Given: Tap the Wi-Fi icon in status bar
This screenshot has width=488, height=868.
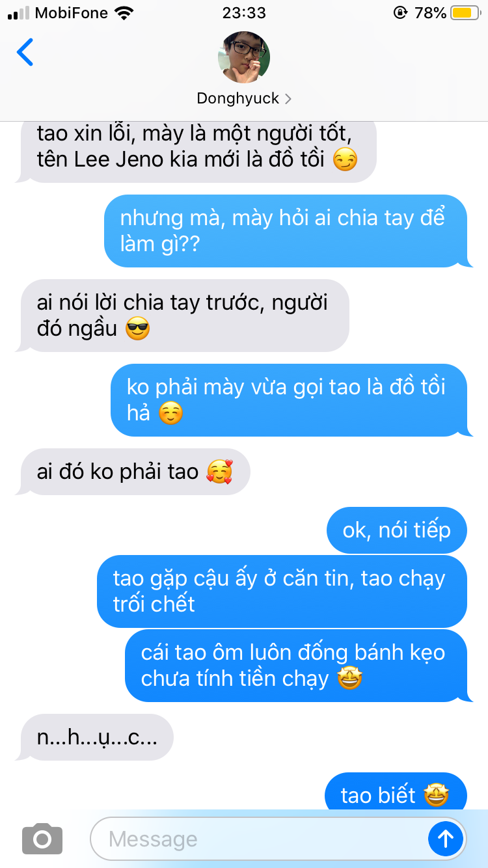Looking at the screenshot, I should coord(122,12).
